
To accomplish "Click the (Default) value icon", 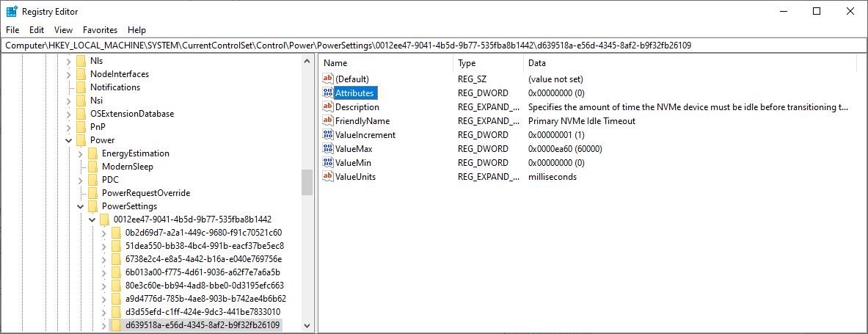I will 328,79.
